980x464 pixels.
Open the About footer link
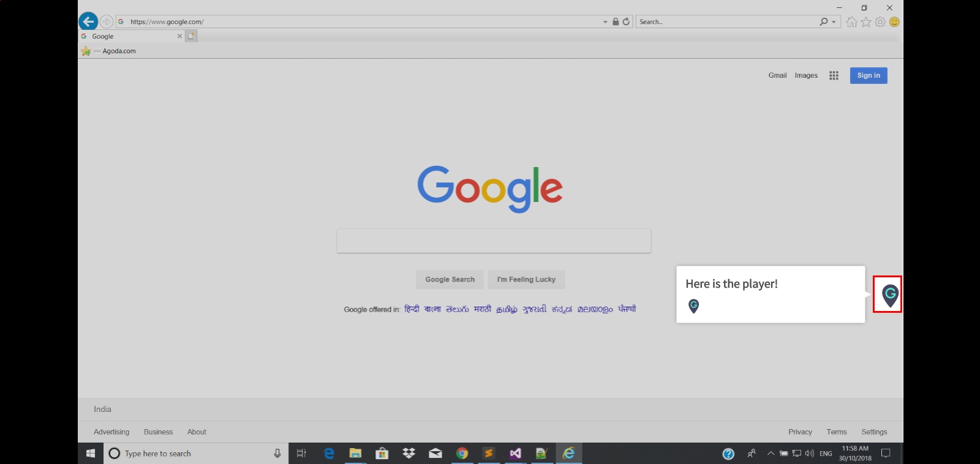point(197,432)
